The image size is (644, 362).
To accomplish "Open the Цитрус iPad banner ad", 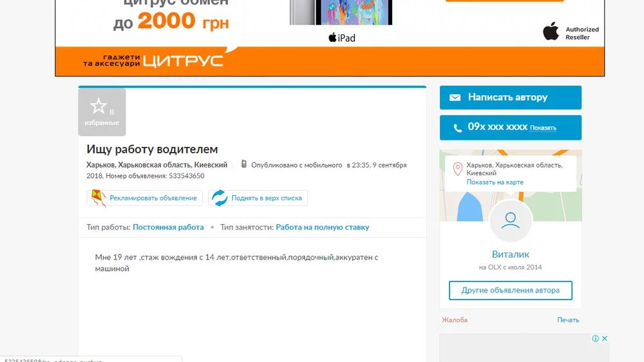I will (330, 38).
